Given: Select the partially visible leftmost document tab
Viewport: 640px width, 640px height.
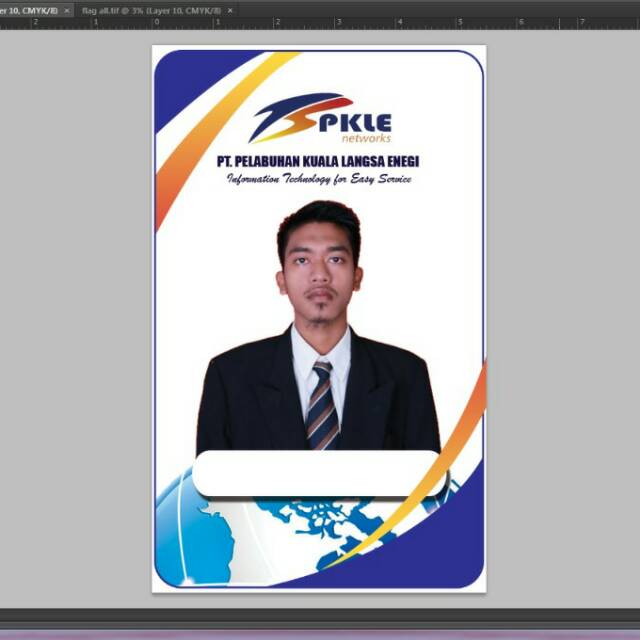Looking at the screenshot, I should (28, 9).
